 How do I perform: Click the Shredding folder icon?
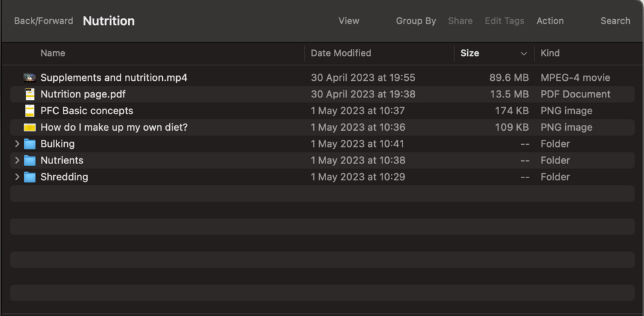click(29, 178)
